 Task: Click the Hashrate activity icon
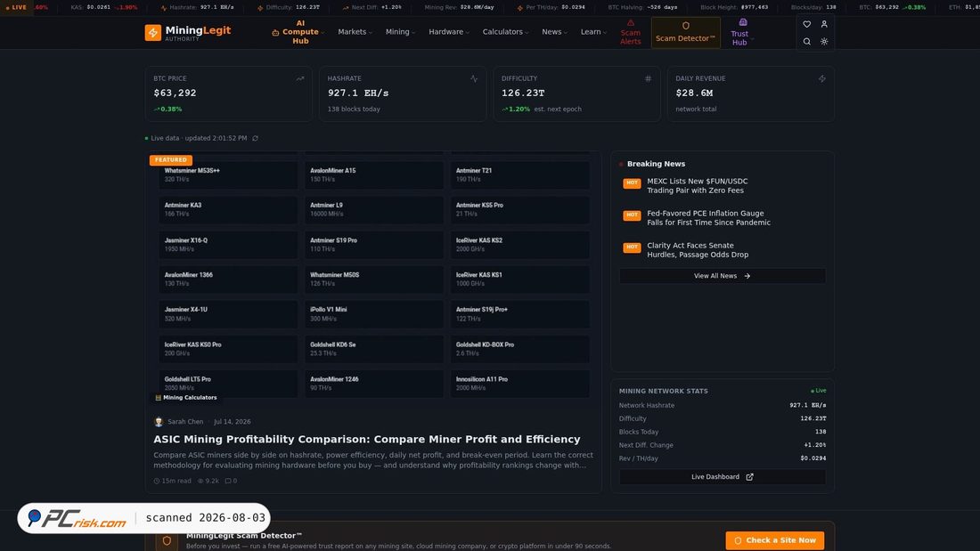[x=474, y=78]
